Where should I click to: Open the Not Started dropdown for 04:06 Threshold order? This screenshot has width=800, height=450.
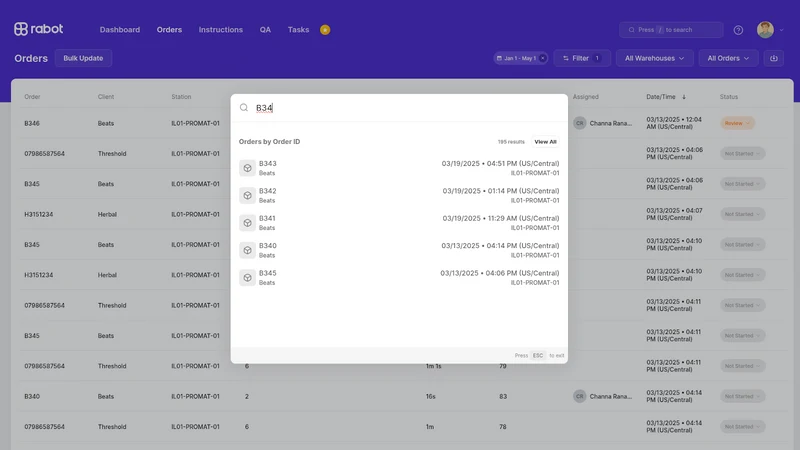(x=742, y=154)
